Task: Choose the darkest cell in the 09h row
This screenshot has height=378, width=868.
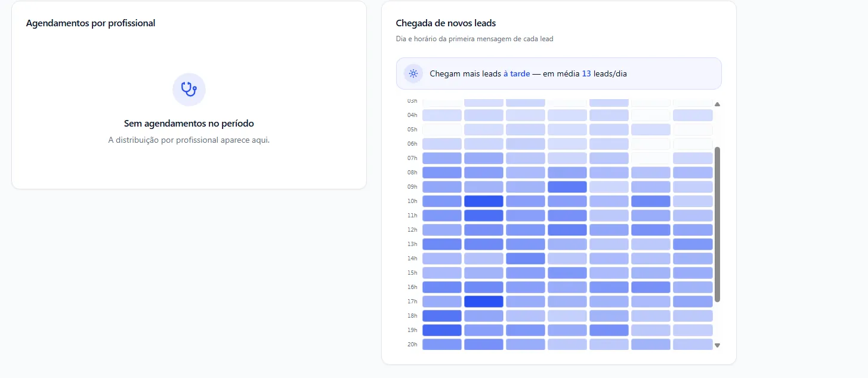Action: 567,187
